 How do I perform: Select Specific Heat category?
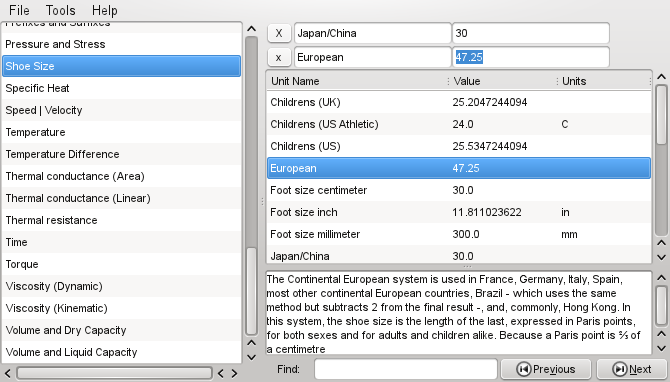tap(121, 88)
